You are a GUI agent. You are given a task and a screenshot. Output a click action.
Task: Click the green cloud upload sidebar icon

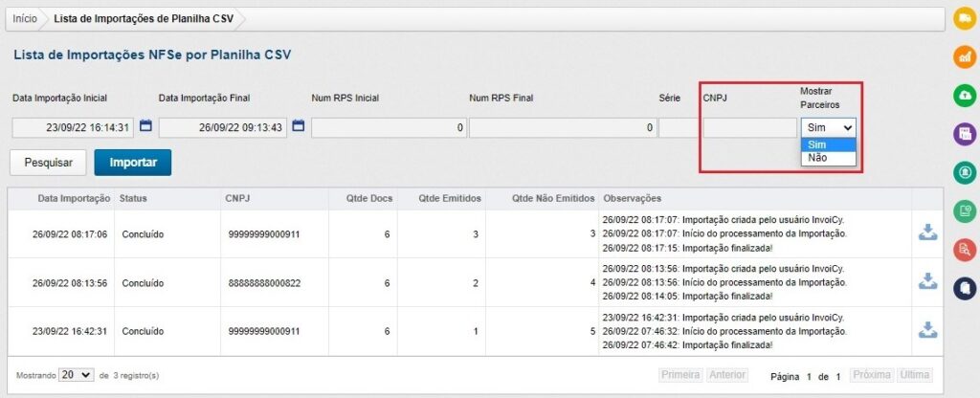(965, 95)
